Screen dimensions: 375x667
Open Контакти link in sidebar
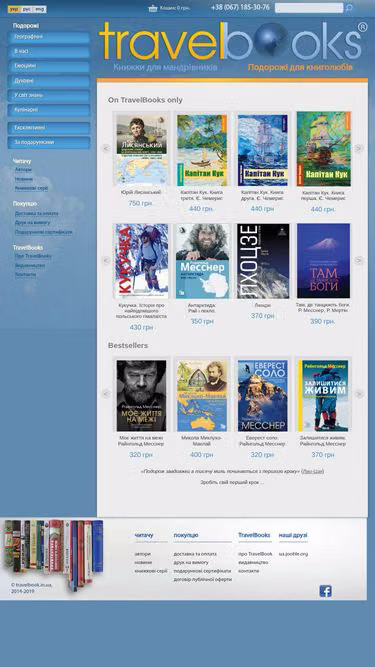pos(26,275)
